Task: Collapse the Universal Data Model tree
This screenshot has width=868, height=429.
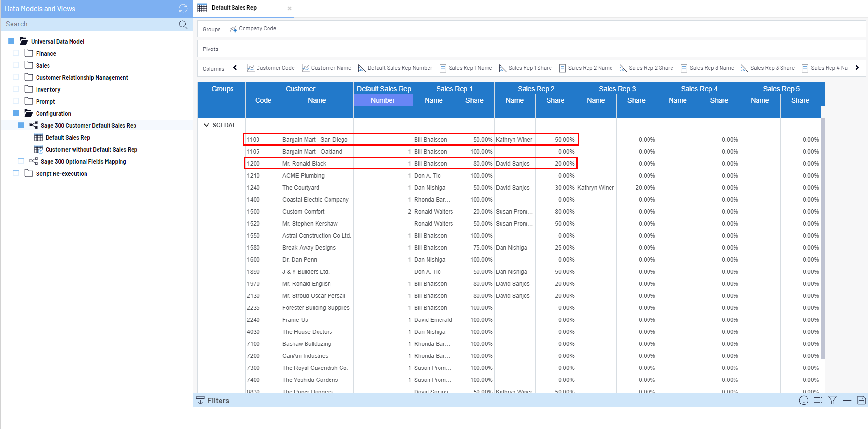Action: click(x=12, y=41)
